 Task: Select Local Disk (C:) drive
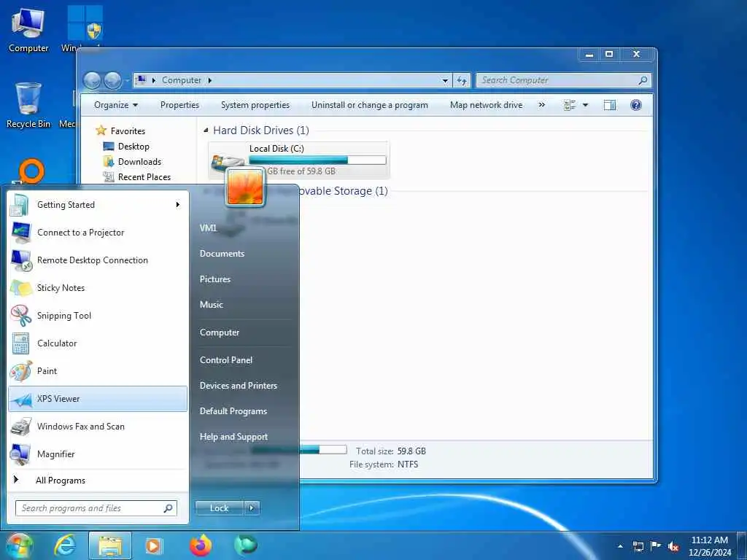298,160
